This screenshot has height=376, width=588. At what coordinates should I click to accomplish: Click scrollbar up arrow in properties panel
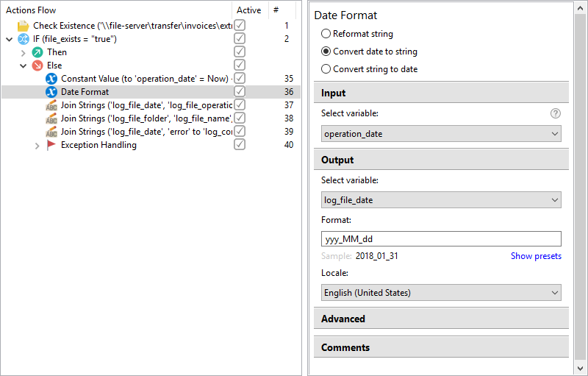coord(580,9)
